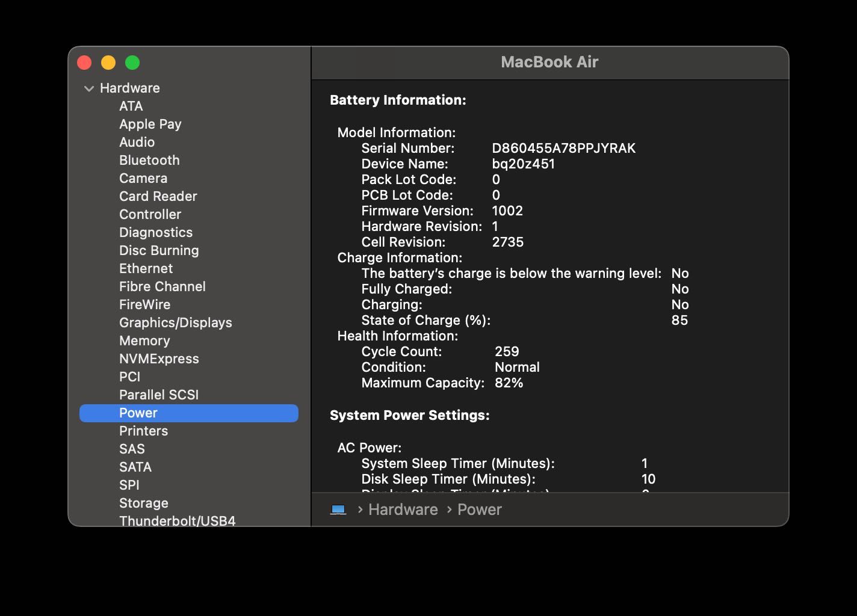This screenshot has height=616, width=857.
Task: Select ATA in the sidebar
Action: pyautogui.click(x=131, y=106)
